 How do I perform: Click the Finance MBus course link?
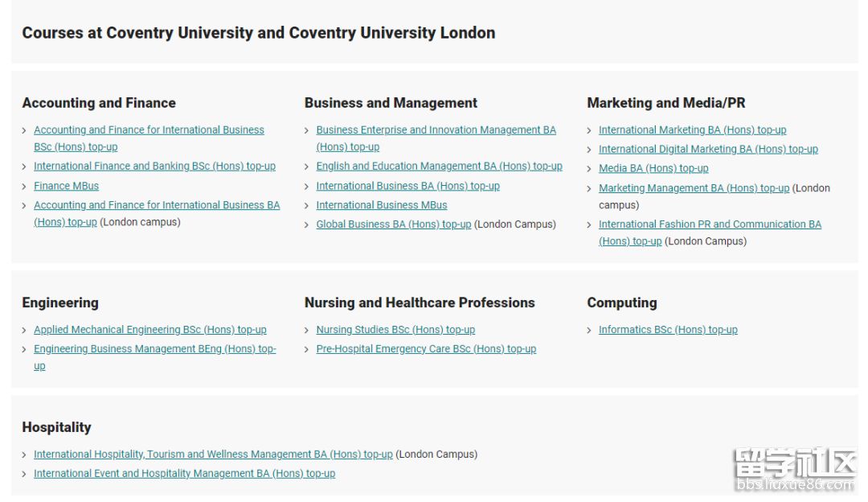click(x=66, y=186)
